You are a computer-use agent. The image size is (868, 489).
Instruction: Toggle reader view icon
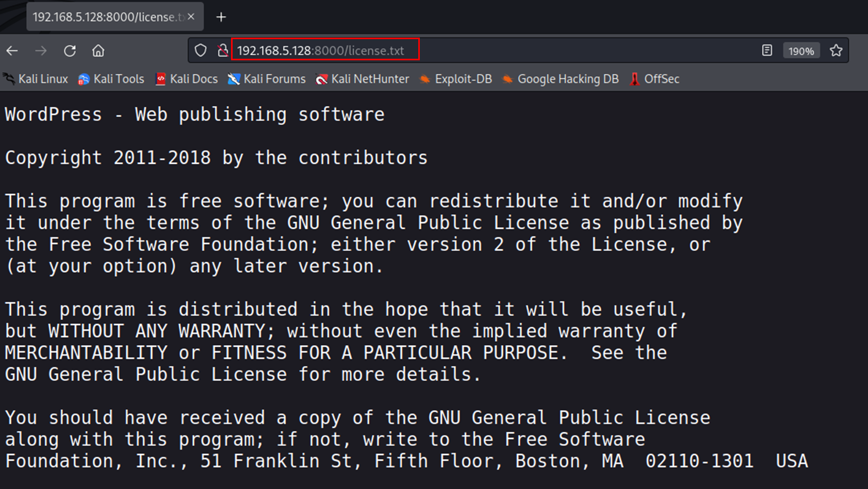(767, 50)
